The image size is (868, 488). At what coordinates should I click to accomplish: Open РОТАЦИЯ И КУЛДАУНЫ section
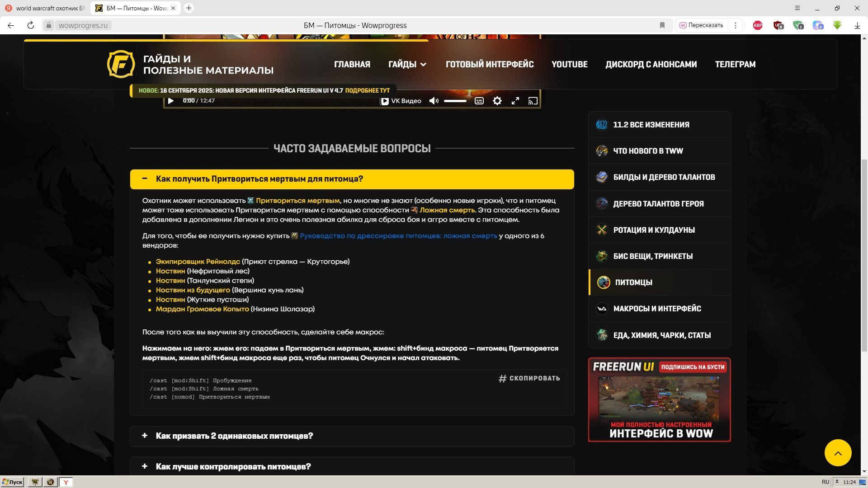click(x=659, y=230)
